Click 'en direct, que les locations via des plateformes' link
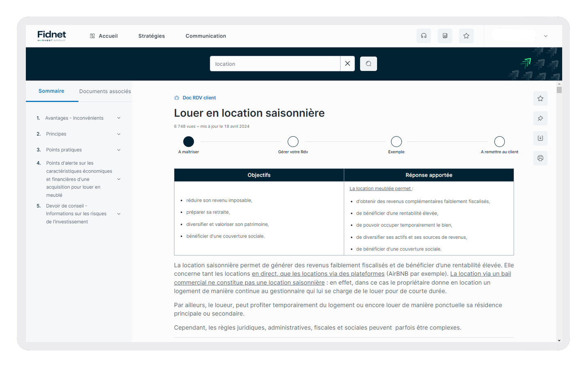The height and width of the screenshot is (367, 588). click(x=318, y=274)
